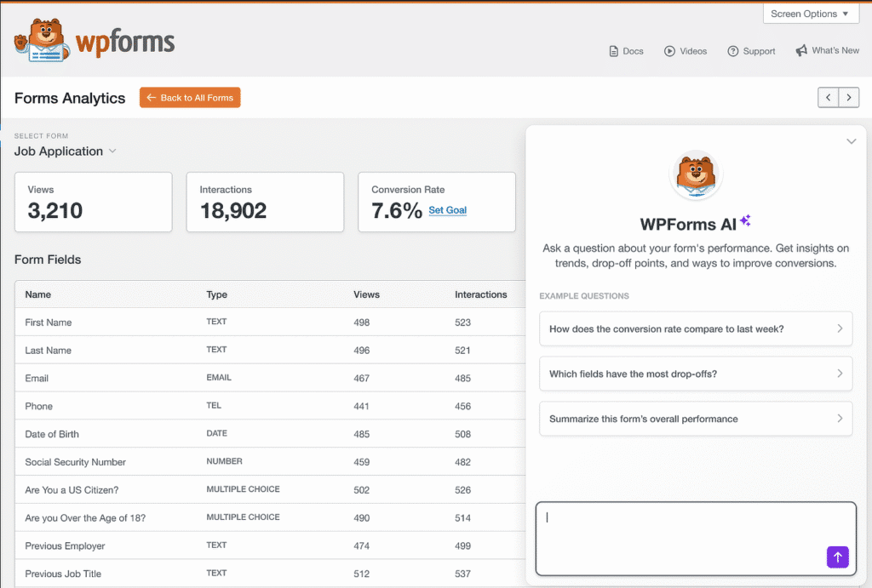Viewport: 872px width, 588px height.
Task: Select the Social Security Number row
Action: click(x=270, y=462)
